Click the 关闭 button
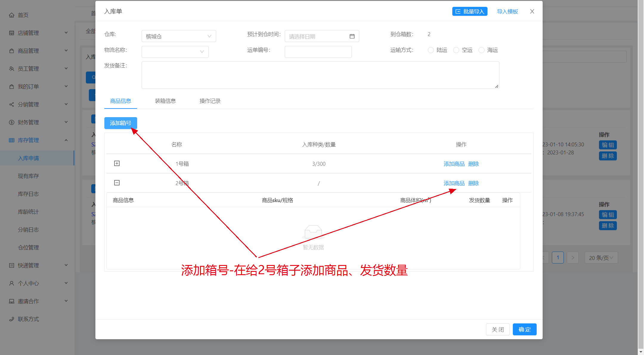This screenshot has width=644, height=355. click(498, 329)
